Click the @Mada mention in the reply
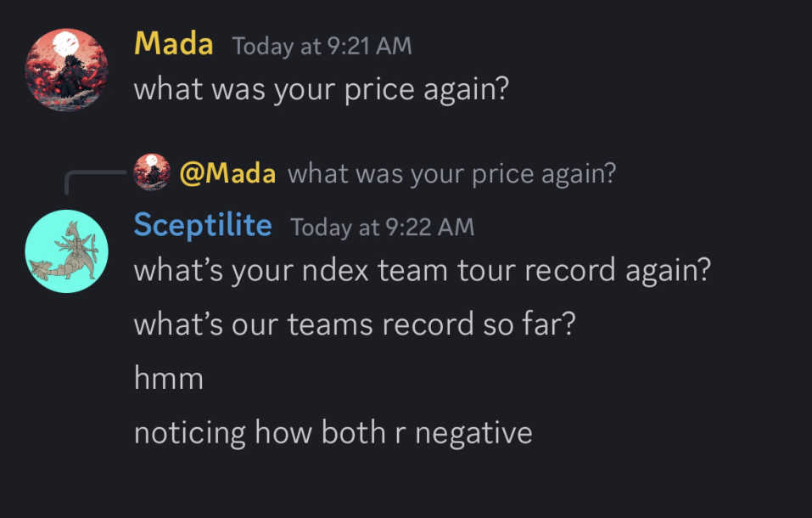Image resolution: width=812 pixels, height=518 pixels. [x=227, y=173]
